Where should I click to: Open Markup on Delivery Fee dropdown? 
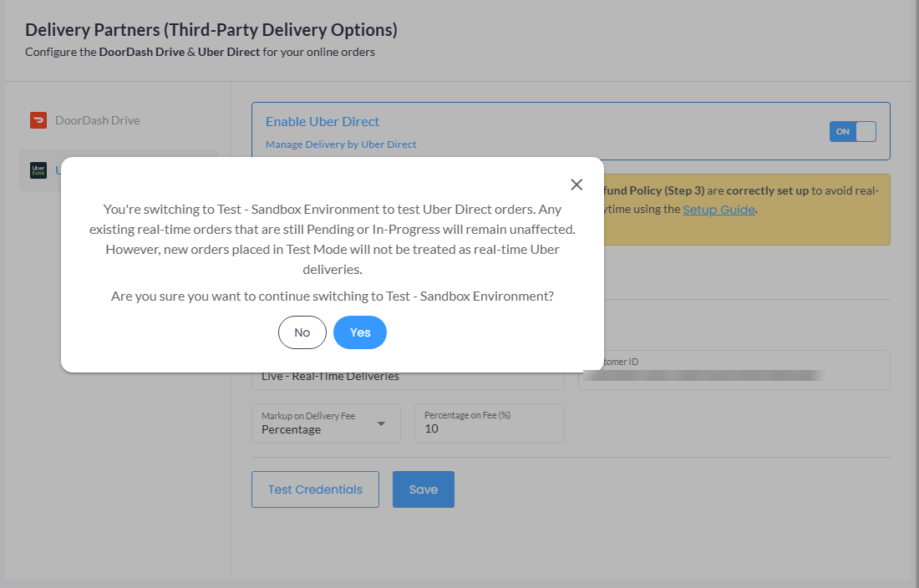(x=326, y=423)
